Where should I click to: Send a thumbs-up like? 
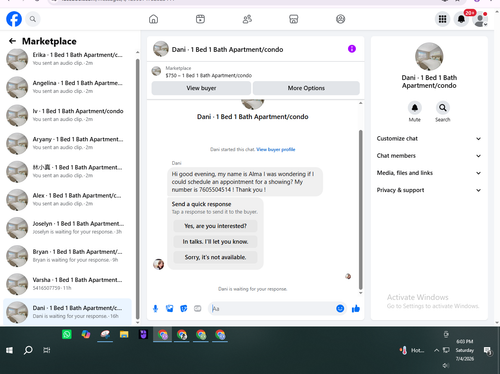click(356, 309)
